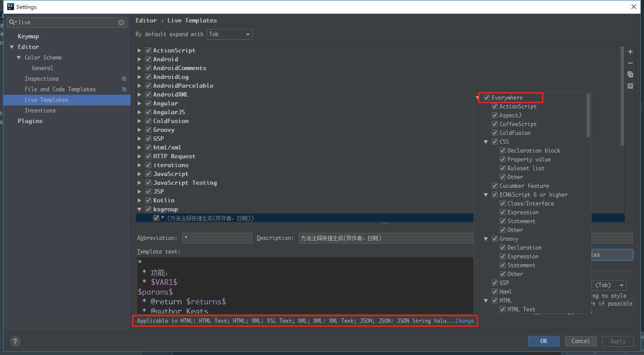This screenshot has width=644, height=355.
Task: Add a new live template with plus icon
Action: (x=630, y=52)
